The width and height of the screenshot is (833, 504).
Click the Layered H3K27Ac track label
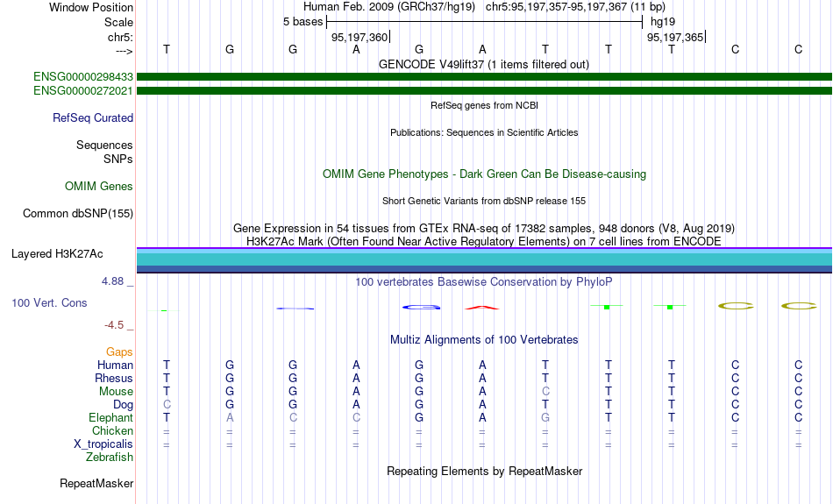57,254
